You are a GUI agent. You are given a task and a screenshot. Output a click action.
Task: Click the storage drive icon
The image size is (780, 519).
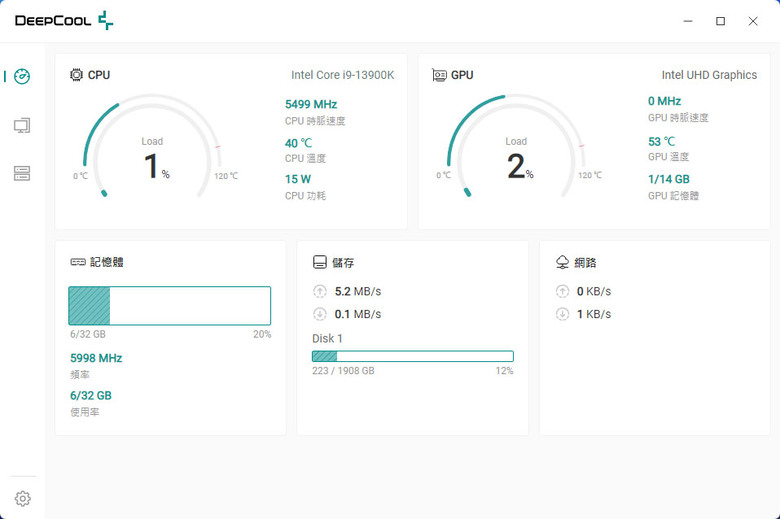pos(320,262)
